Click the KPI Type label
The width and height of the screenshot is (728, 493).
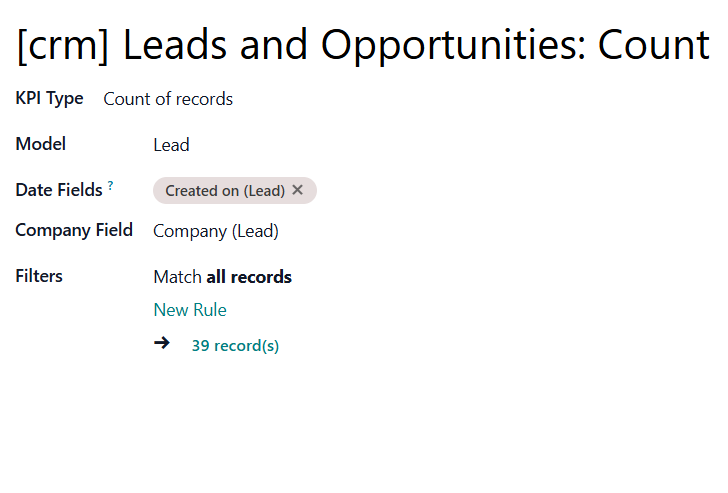pyautogui.click(x=49, y=98)
